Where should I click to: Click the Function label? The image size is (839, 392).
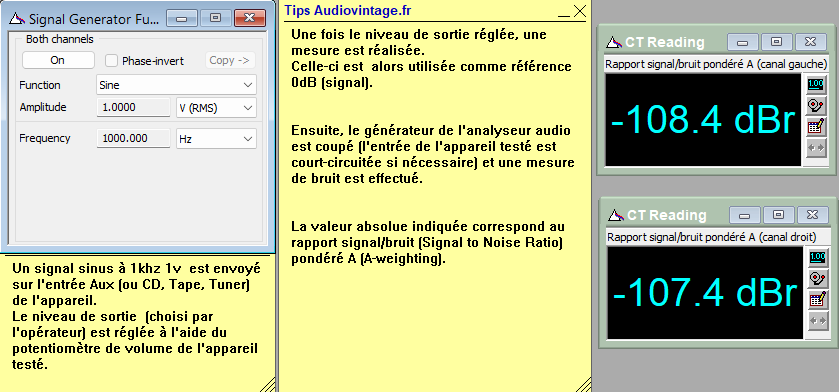tap(40, 85)
